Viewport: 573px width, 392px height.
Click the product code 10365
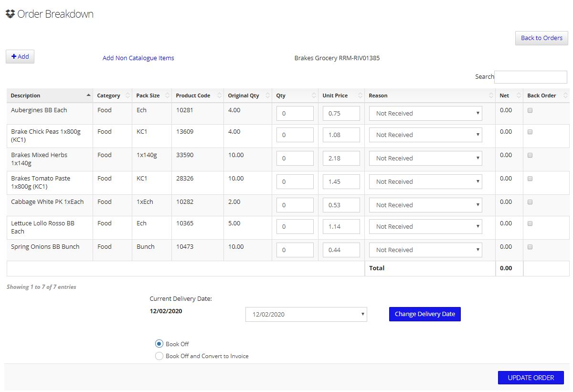185,223
